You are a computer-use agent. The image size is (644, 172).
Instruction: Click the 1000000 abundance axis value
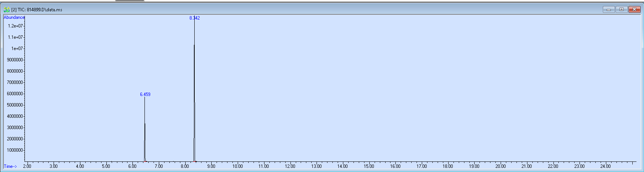pyautogui.click(x=15, y=150)
